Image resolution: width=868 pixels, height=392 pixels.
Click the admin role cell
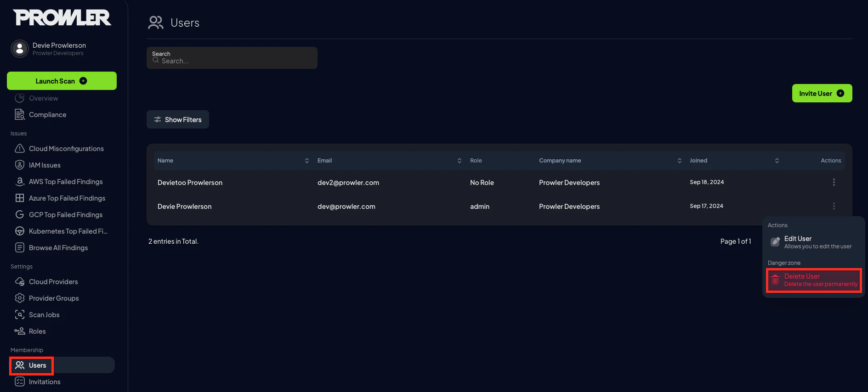click(x=480, y=207)
